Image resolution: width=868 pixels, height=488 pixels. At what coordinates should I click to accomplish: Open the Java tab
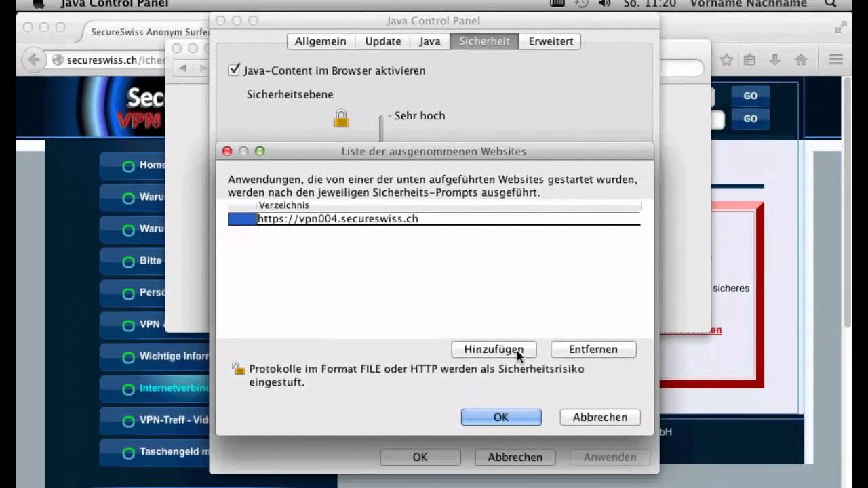click(430, 41)
